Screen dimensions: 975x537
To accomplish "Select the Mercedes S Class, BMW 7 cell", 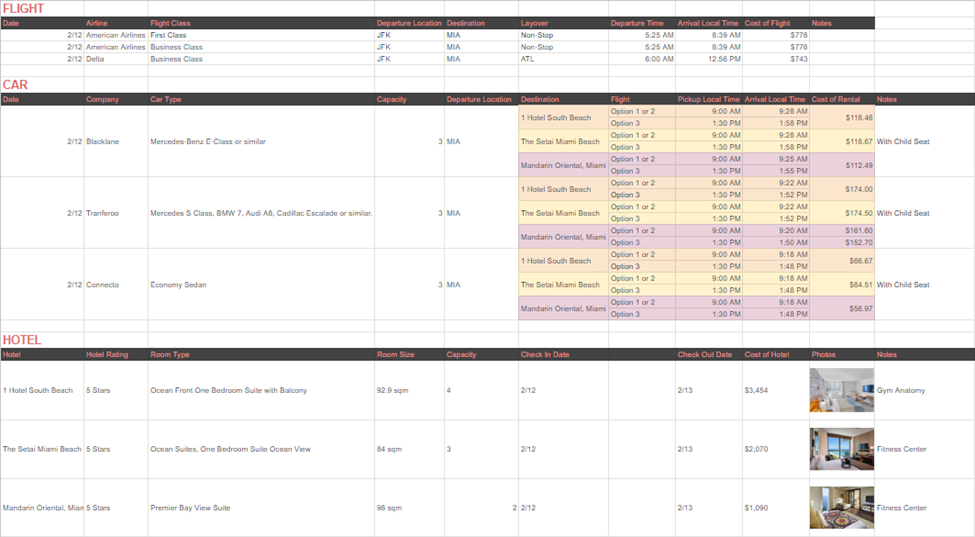I will (261, 213).
